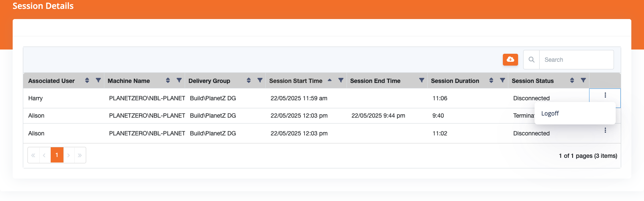Viewport: 644px width, 201px height.
Task: Jump to the last page with double arrow
Action: click(80, 155)
